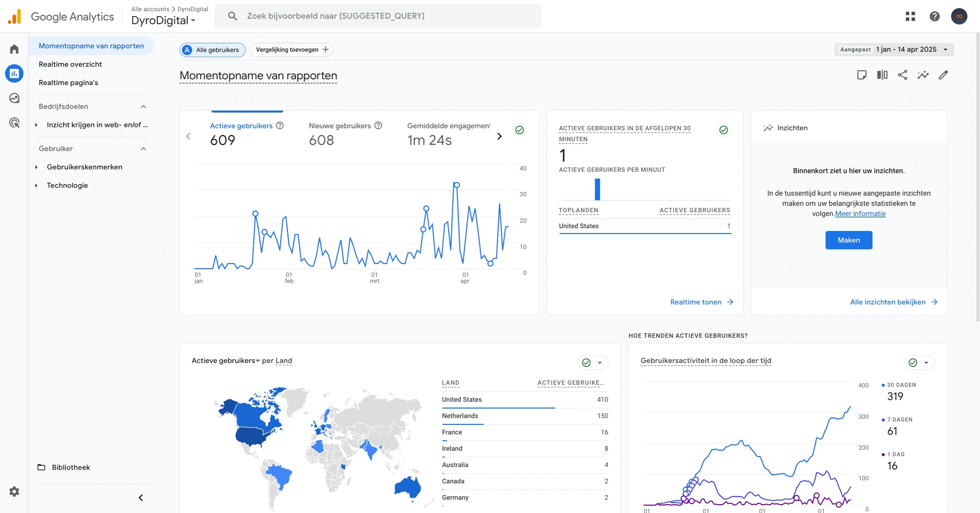
Task: Open the Explore icon in the left rail
Action: click(x=14, y=98)
